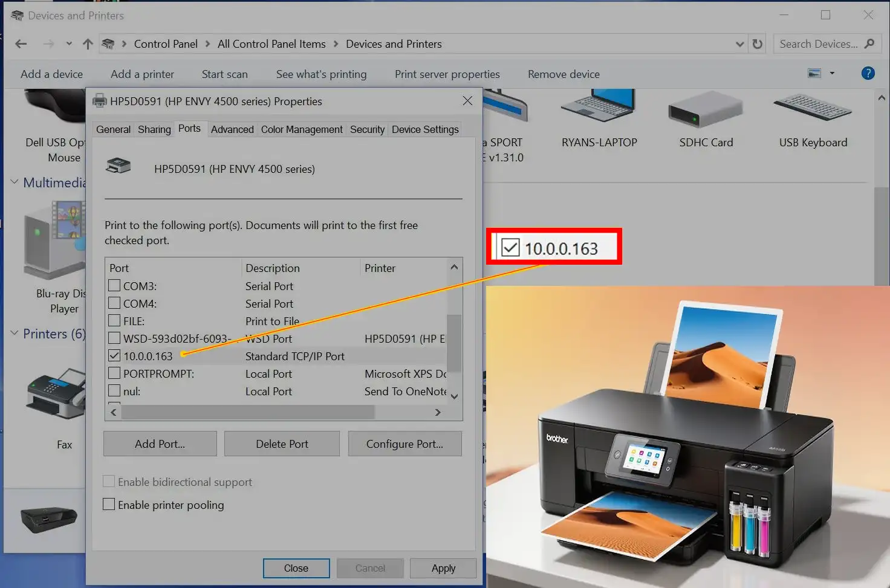Check the nul: port checkbox
This screenshot has width=890, height=588.
114,390
